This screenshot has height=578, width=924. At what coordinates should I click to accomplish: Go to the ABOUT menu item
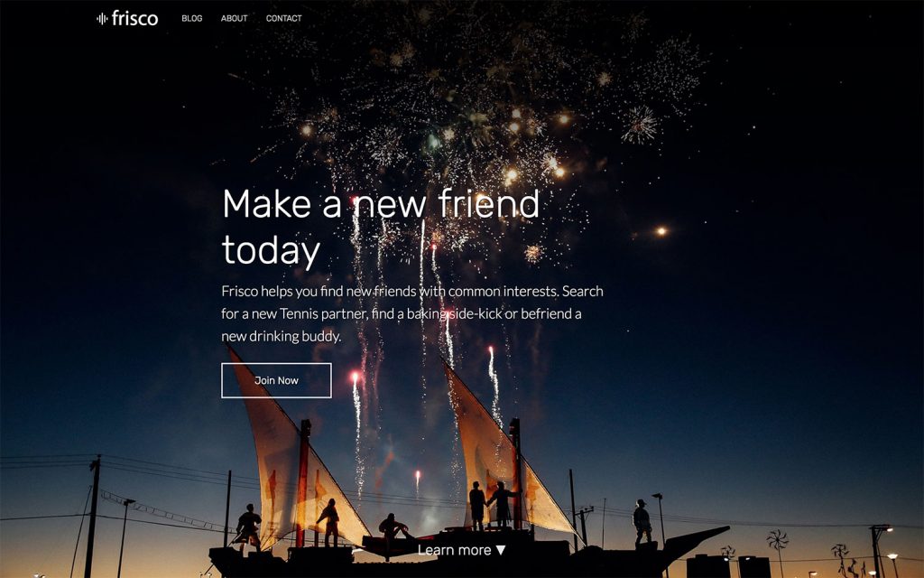click(x=234, y=18)
